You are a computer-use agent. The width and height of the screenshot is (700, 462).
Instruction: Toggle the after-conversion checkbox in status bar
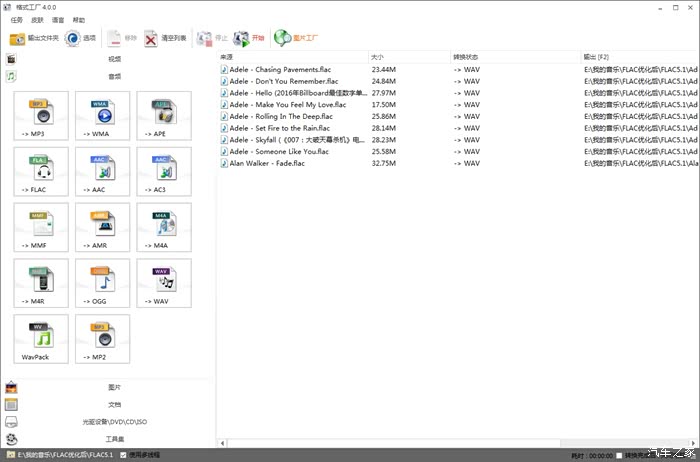pyautogui.click(x=620, y=455)
